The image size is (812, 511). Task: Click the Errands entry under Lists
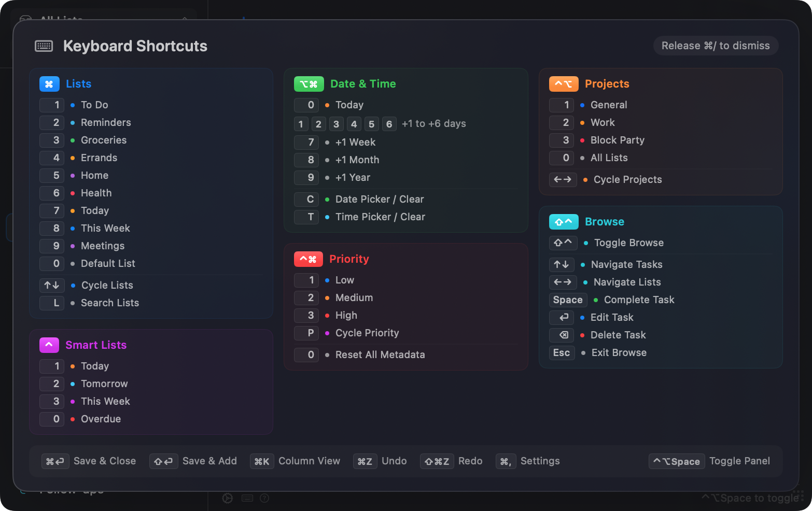tap(99, 158)
